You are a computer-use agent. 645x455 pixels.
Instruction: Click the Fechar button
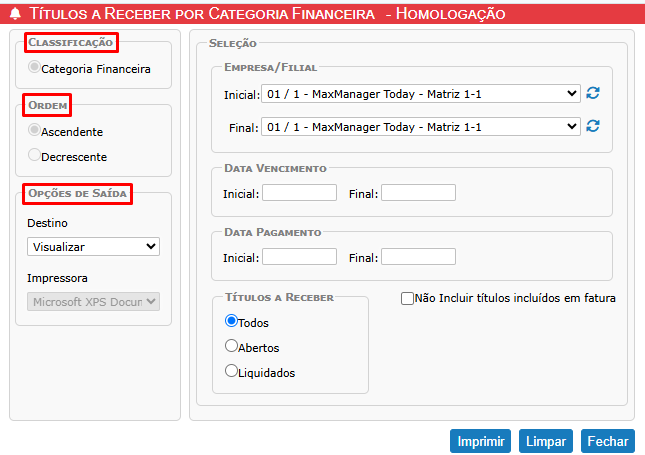pos(607,441)
